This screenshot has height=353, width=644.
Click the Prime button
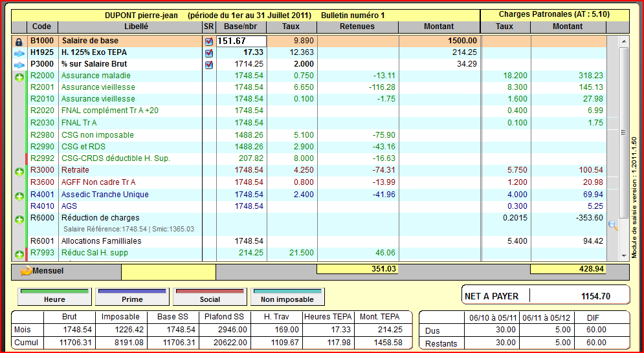click(x=132, y=297)
